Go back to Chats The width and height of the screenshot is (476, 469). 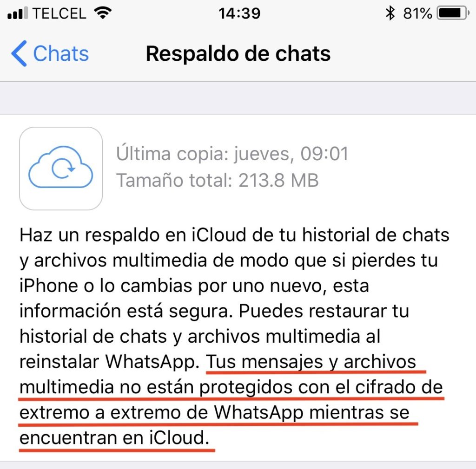click(50, 53)
